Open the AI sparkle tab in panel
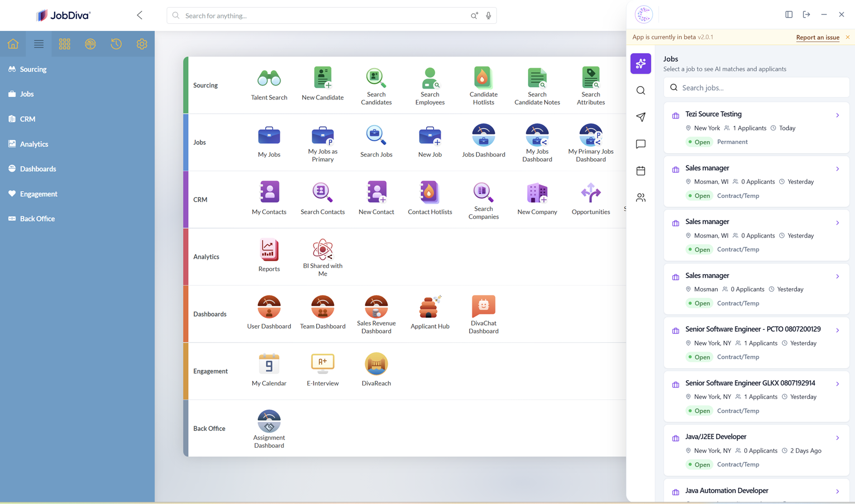Viewport: 855px width, 504px height. pyautogui.click(x=640, y=63)
